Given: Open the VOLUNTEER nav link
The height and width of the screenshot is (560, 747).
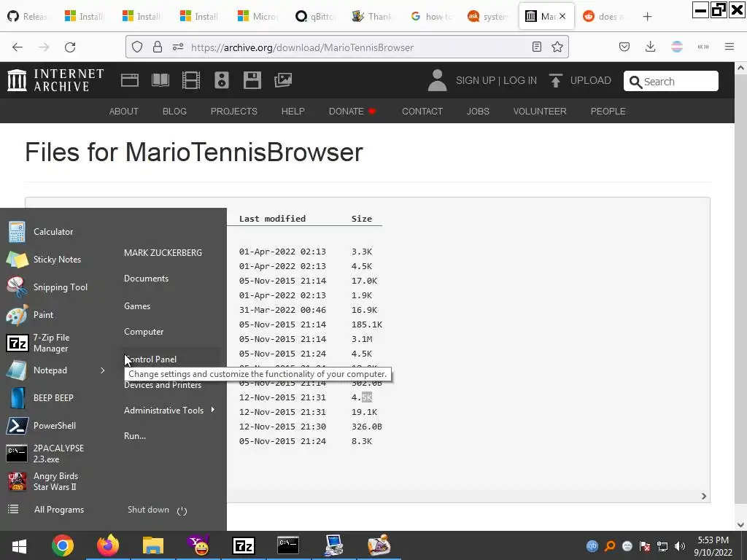Looking at the screenshot, I should point(540,112).
